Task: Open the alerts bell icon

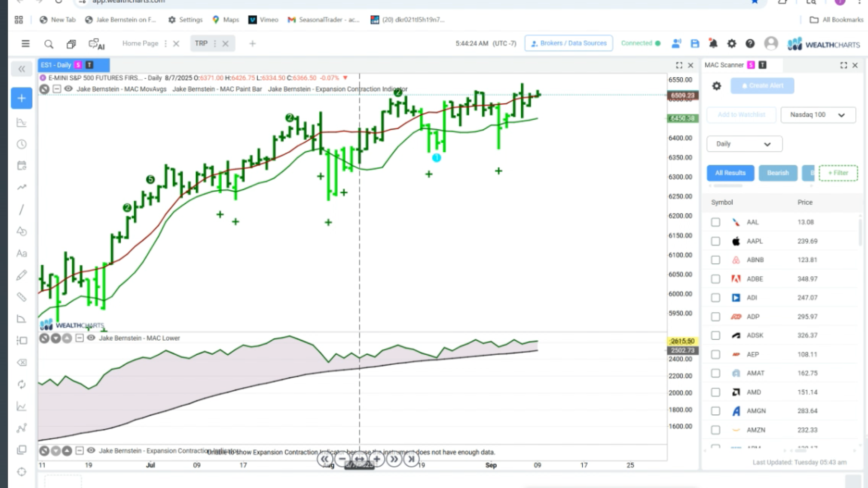Action: click(713, 43)
